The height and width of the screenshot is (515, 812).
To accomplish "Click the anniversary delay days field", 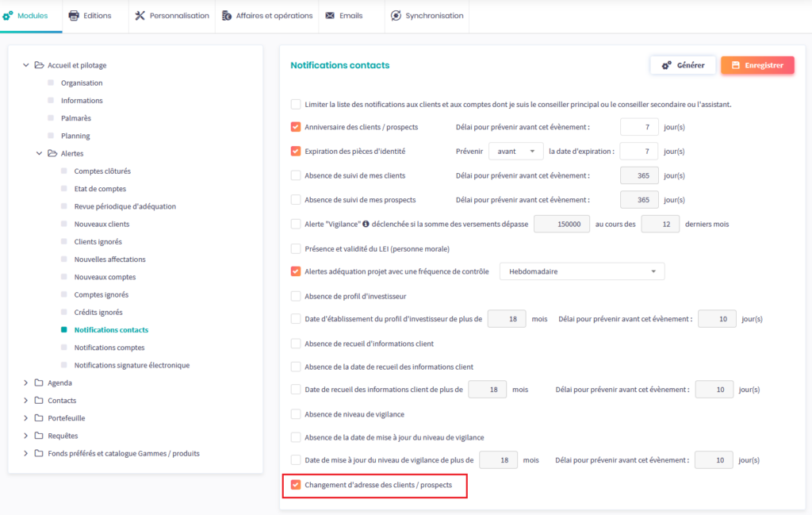I will [x=638, y=127].
